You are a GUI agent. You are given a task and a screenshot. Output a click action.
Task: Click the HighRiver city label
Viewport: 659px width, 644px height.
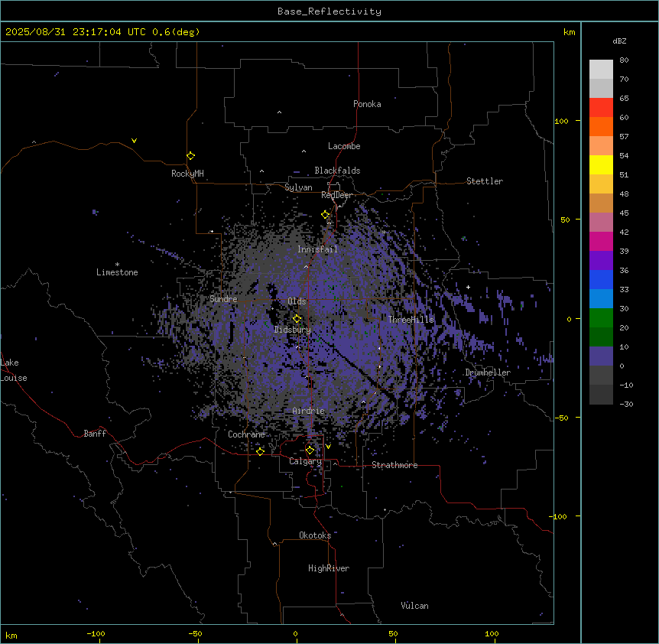coord(329,568)
